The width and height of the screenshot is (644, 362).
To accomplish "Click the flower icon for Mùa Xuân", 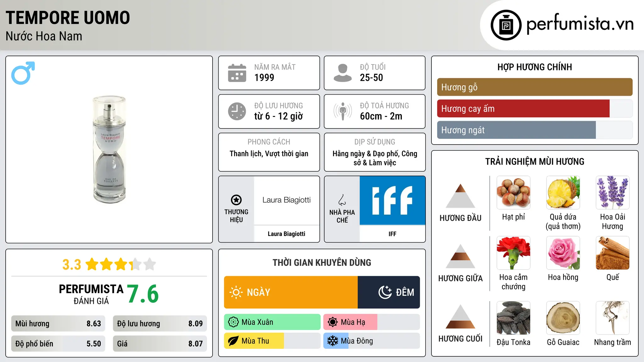I will tap(233, 322).
